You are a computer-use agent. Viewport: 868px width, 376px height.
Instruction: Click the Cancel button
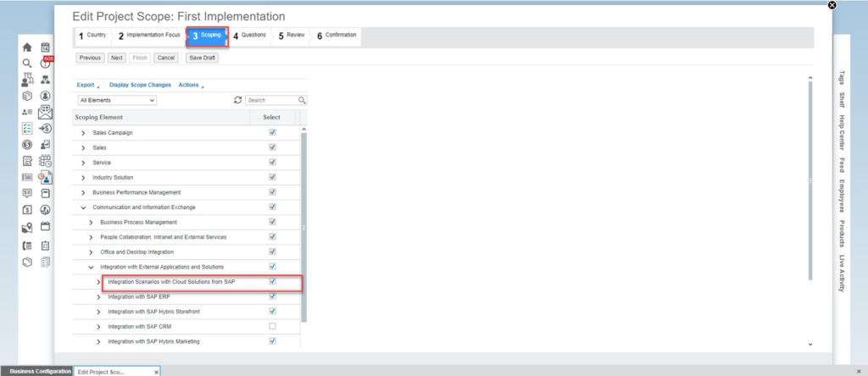point(166,58)
